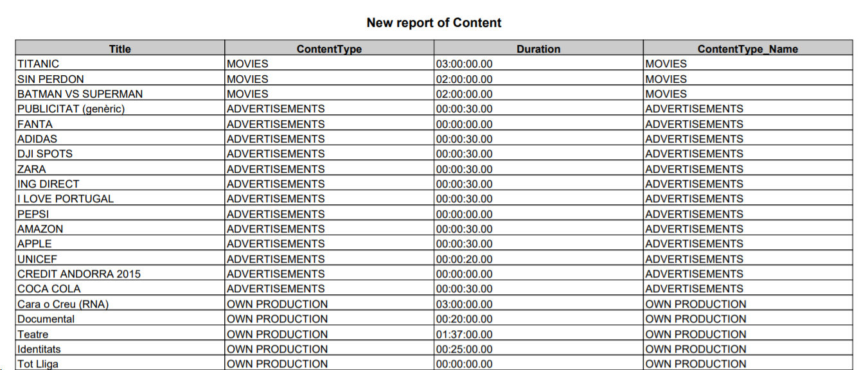Screen dimensions: 868x370
Task: Select the report heading 'New report of Content'
Action: coord(434,22)
